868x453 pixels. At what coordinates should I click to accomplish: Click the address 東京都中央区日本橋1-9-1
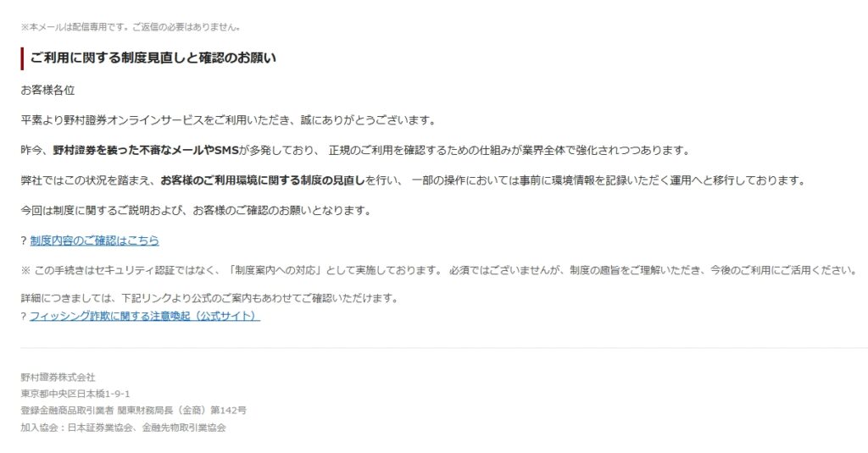pyautogui.click(x=75, y=394)
